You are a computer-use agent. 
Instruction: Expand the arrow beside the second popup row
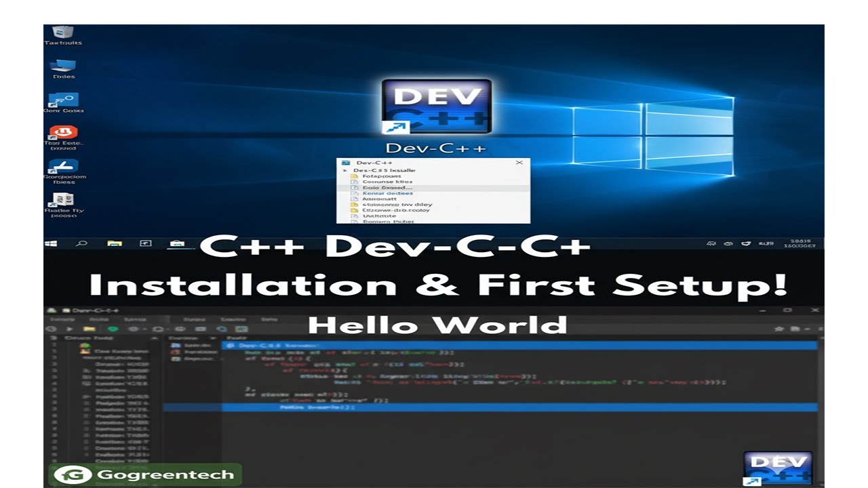pyautogui.click(x=343, y=170)
